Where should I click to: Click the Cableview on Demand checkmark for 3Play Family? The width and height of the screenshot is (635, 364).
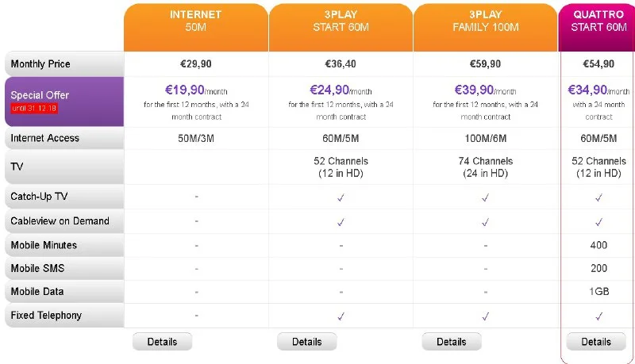485,221
